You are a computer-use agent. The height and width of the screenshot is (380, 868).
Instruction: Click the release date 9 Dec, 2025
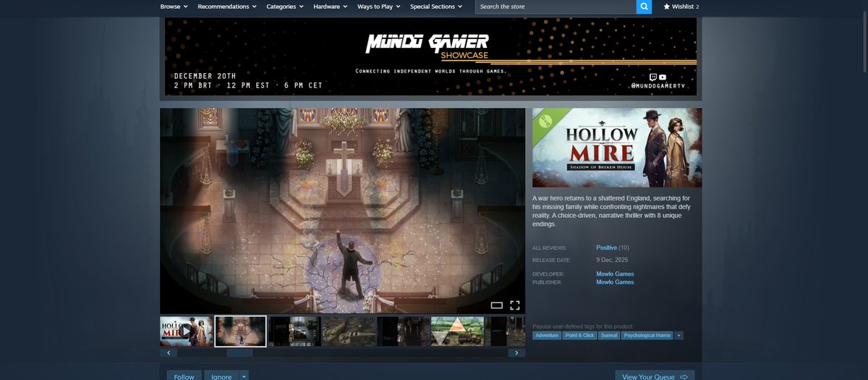612,259
